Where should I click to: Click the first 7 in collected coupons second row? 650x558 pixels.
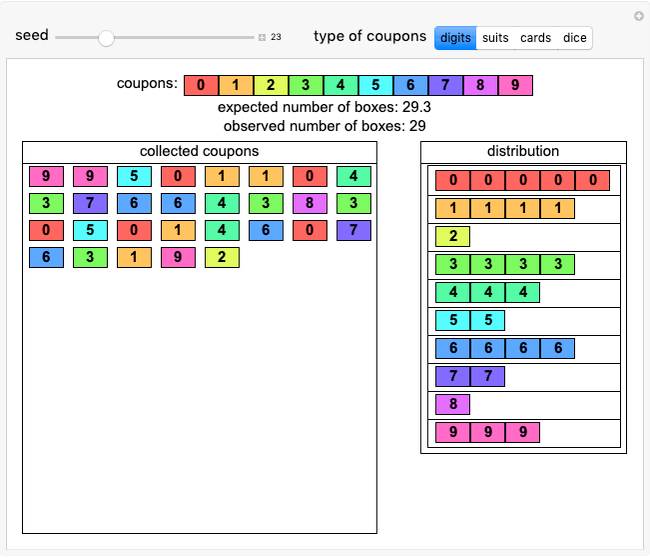tap(90, 203)
